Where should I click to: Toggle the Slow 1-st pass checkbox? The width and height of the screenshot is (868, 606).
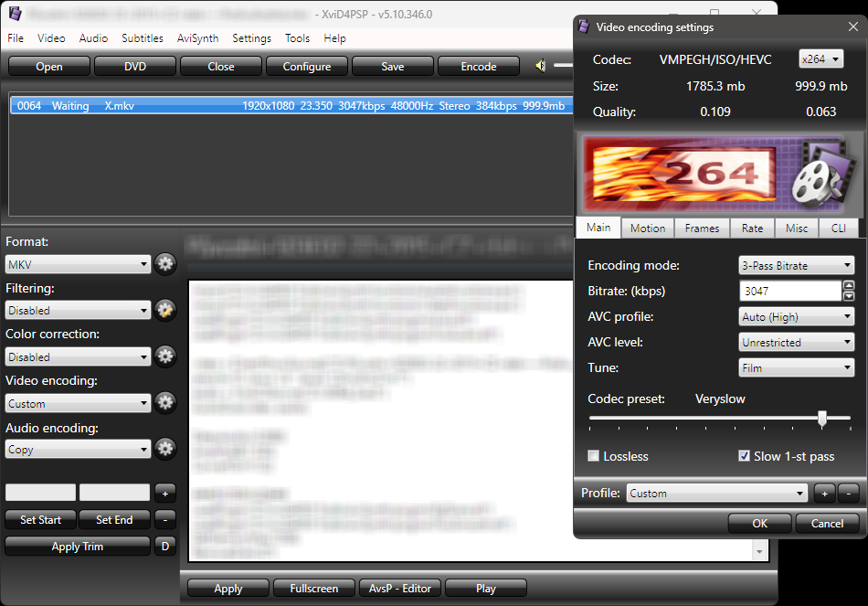(x=744, y=456)
